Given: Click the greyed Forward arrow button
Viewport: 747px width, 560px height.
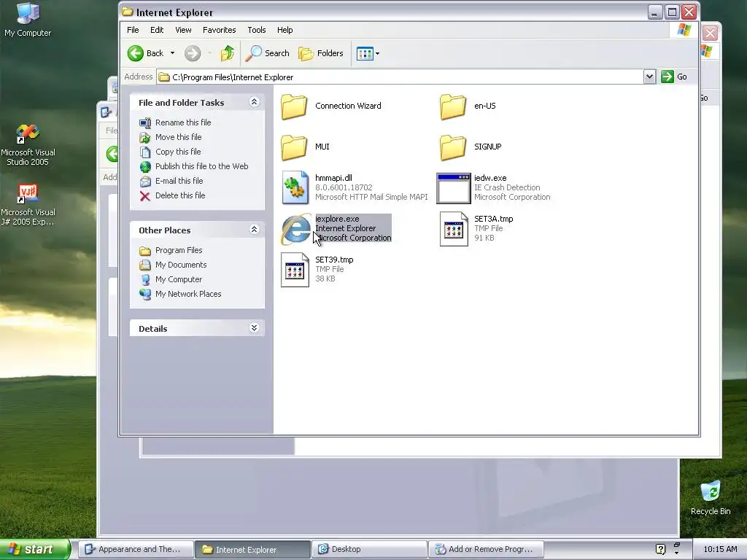Looking at the screenshot, I should click(x=193, y=53).
